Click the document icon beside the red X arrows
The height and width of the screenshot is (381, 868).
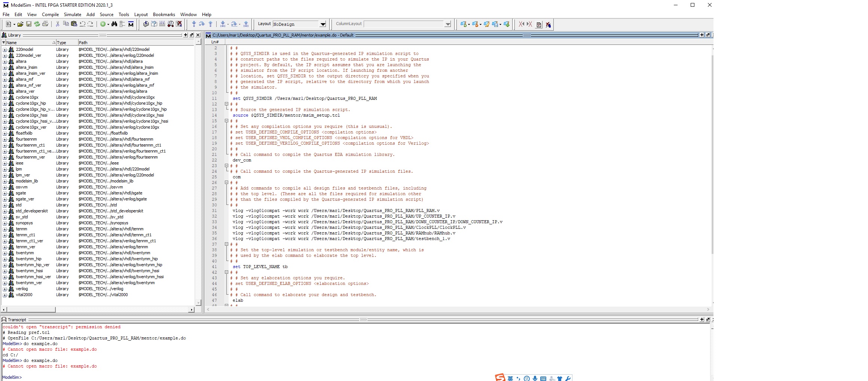[539, 25]
